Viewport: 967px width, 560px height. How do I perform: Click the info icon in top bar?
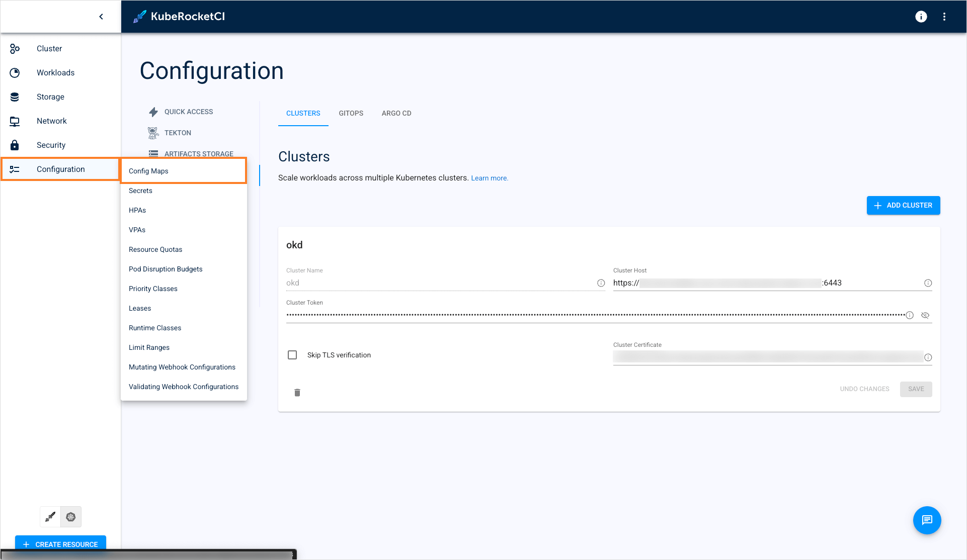921,17
